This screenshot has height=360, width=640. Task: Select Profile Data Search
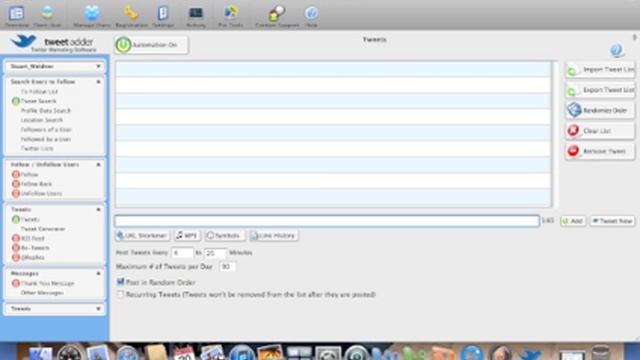pos(46,111)
